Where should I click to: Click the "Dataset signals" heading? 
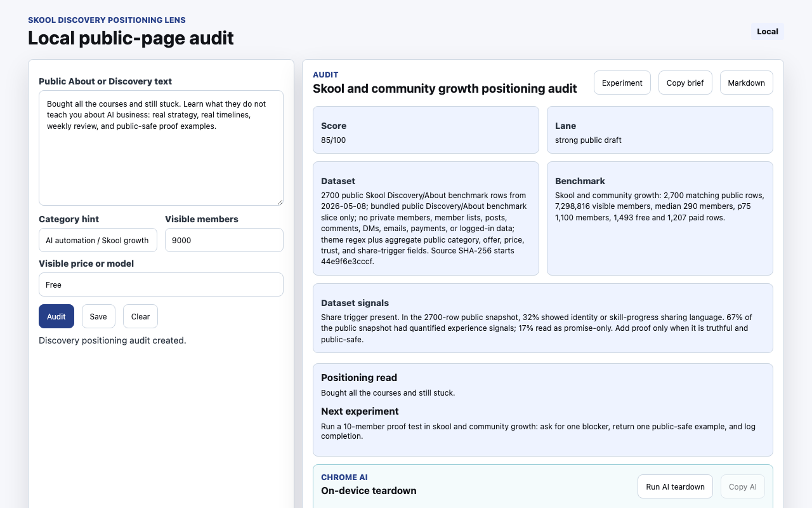click(355, 303)
